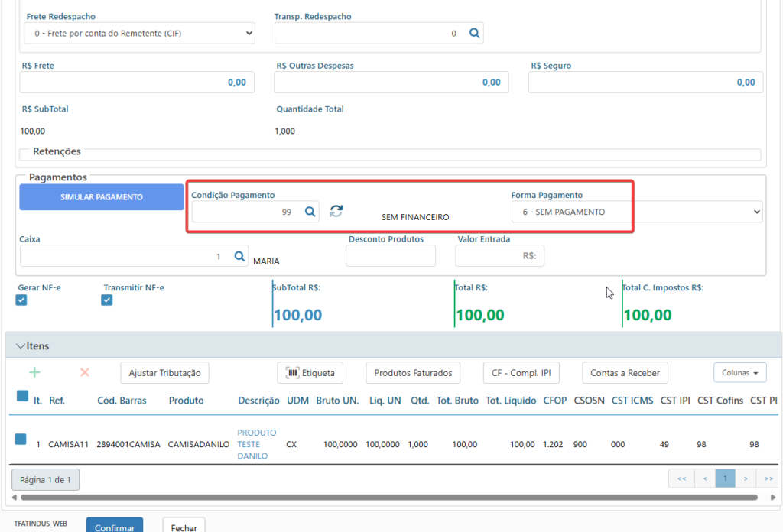Screen dimensions: 783x532
Task: Click the Confirmar button
Action: 115,526
